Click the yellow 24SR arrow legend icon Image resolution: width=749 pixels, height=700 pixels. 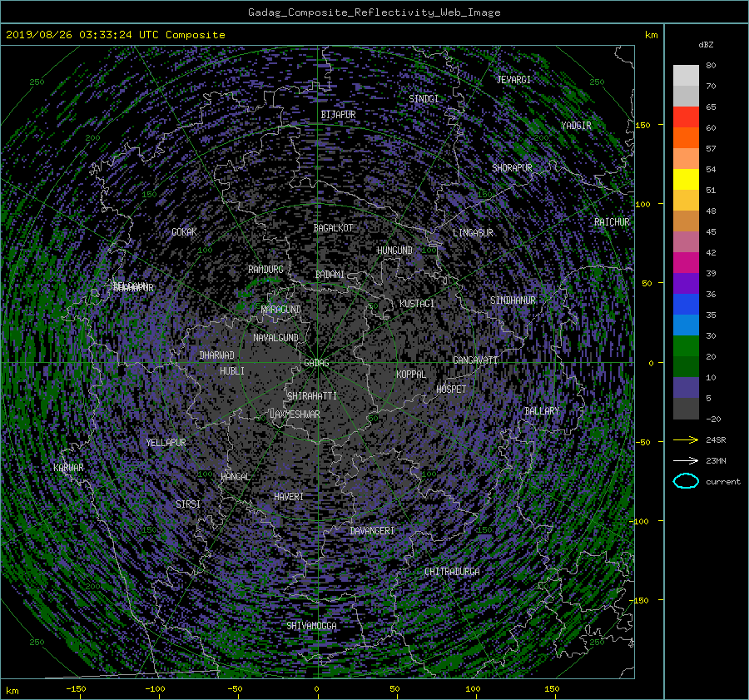[x=686, y=439]
